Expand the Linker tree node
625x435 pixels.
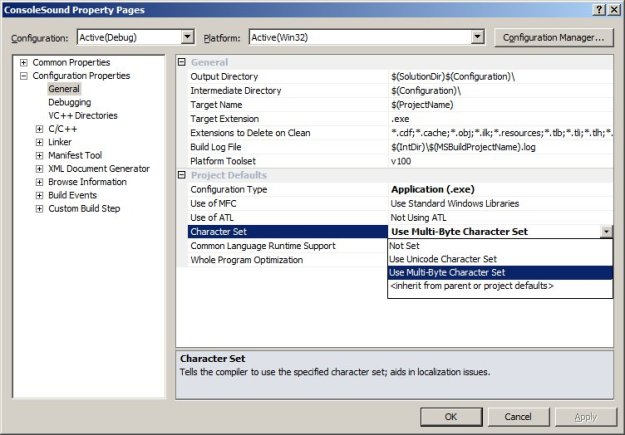coord(39,142)
